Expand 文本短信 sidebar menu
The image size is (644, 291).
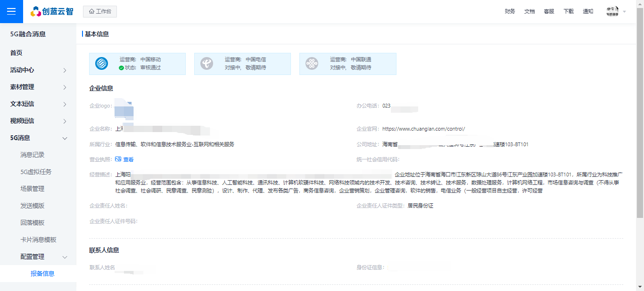(x=38, y=104)
